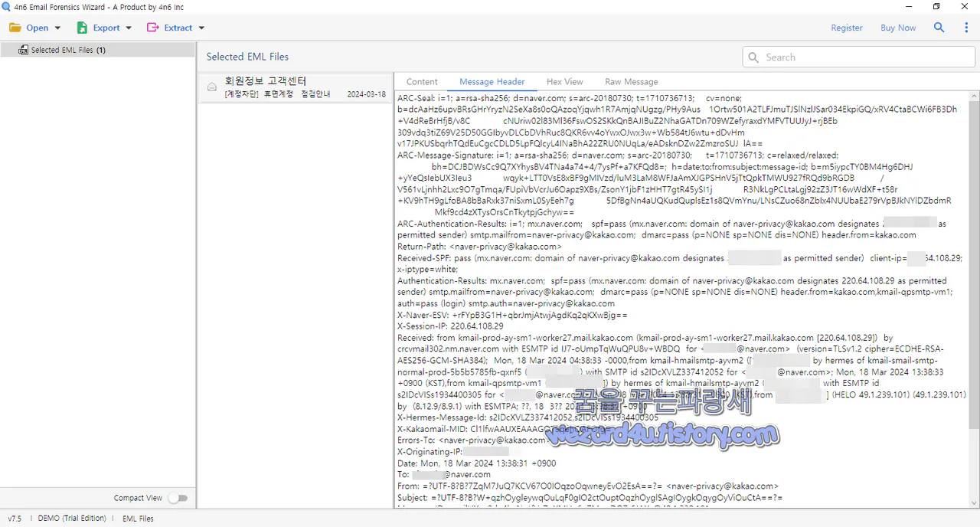The width and height of the screenshot is (980, 527).
Task: Switch to the Raw Message tab
Action: (x=632, y=82)
